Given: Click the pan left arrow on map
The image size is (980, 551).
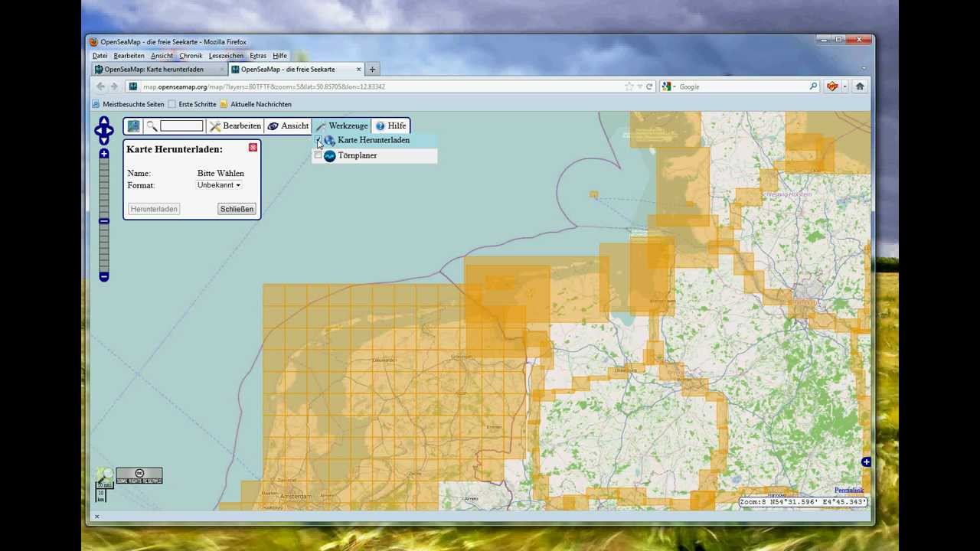Looking at the screenshot, I should coord(98,130).
